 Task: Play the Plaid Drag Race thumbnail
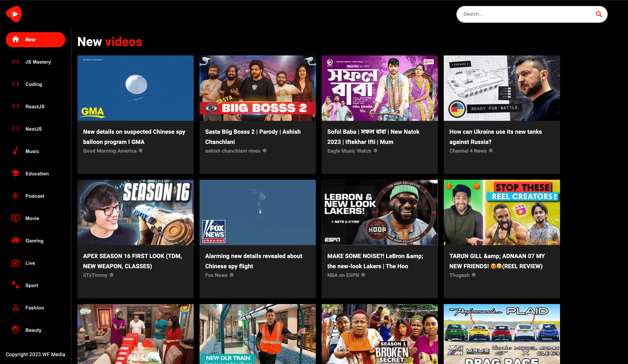[502, 334]
